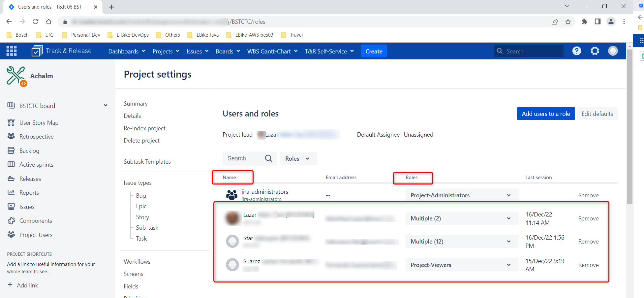Image resolution: width=644 pixels, height=298 pixels.
Task: Click the help question mark icon
Action: click(576, 51)
